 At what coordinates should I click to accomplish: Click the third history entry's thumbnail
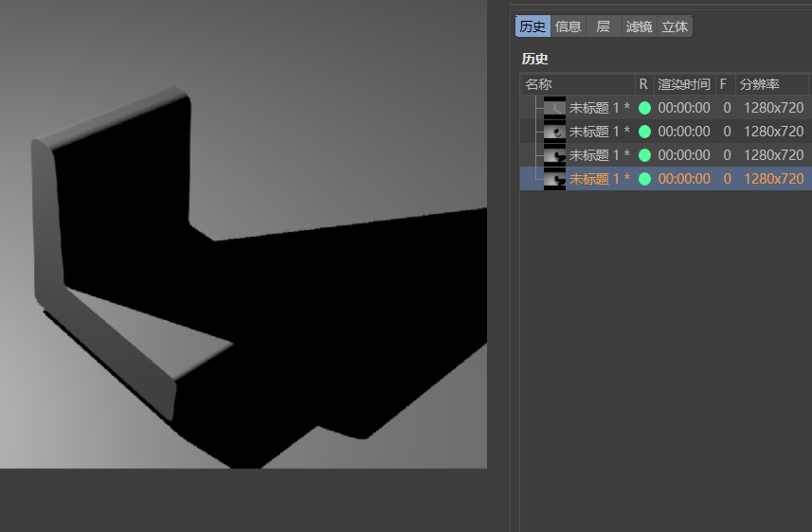point(554,155)
